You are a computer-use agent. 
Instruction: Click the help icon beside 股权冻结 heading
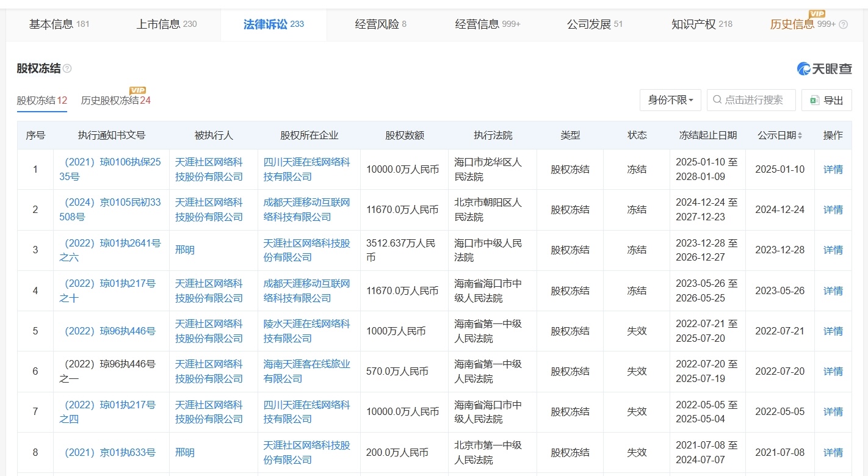click(x=67, y=68)
